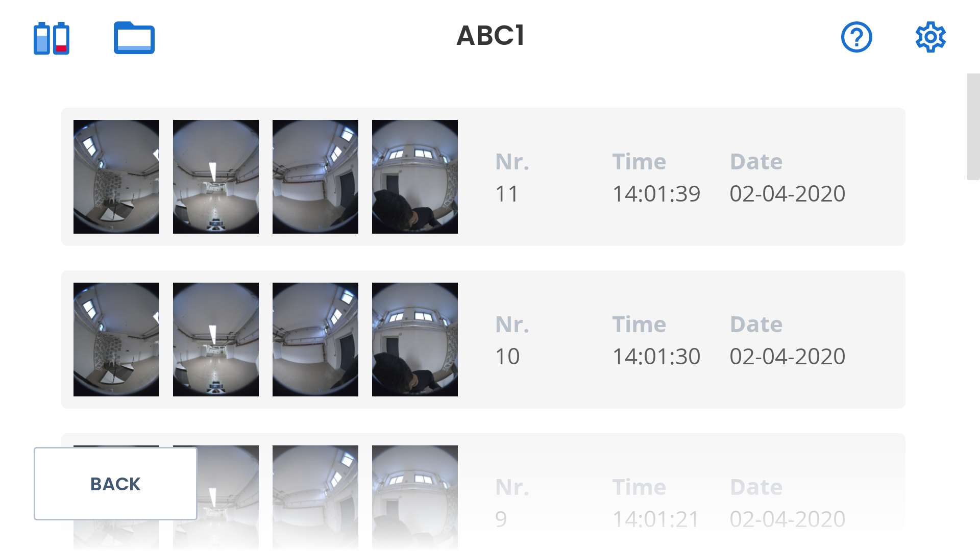The image size is (980, 551).
Task: Open fourth thumbnail of capture Nr. 9
Action: coord(415,498)
